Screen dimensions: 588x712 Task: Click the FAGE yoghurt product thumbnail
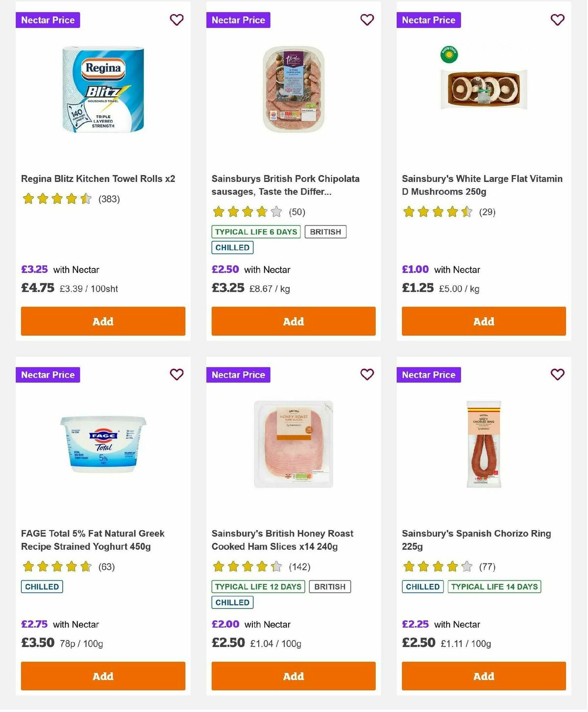coord(103,444)
